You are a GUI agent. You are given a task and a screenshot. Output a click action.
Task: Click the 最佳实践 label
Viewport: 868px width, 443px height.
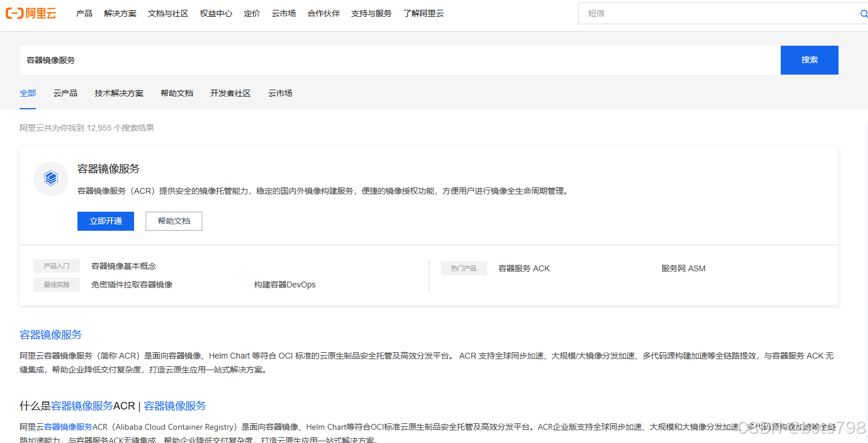click(x=57, y=285)
